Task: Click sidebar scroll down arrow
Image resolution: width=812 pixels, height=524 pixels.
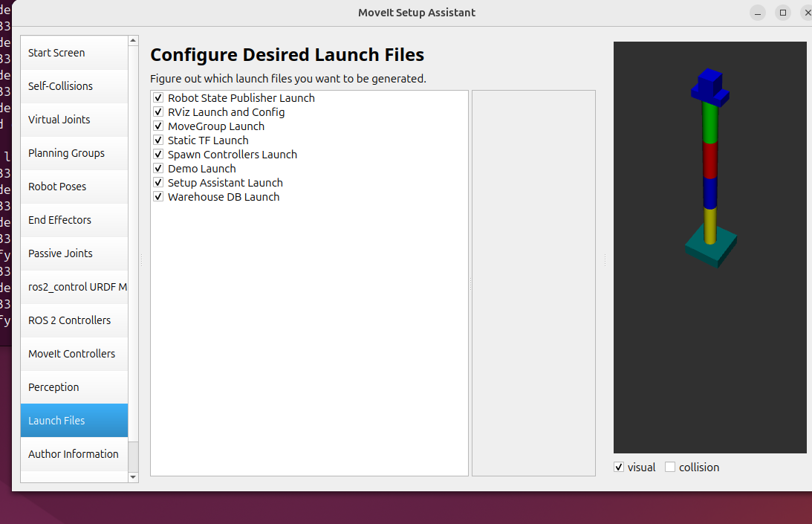Action: click(x=134, y=477)
